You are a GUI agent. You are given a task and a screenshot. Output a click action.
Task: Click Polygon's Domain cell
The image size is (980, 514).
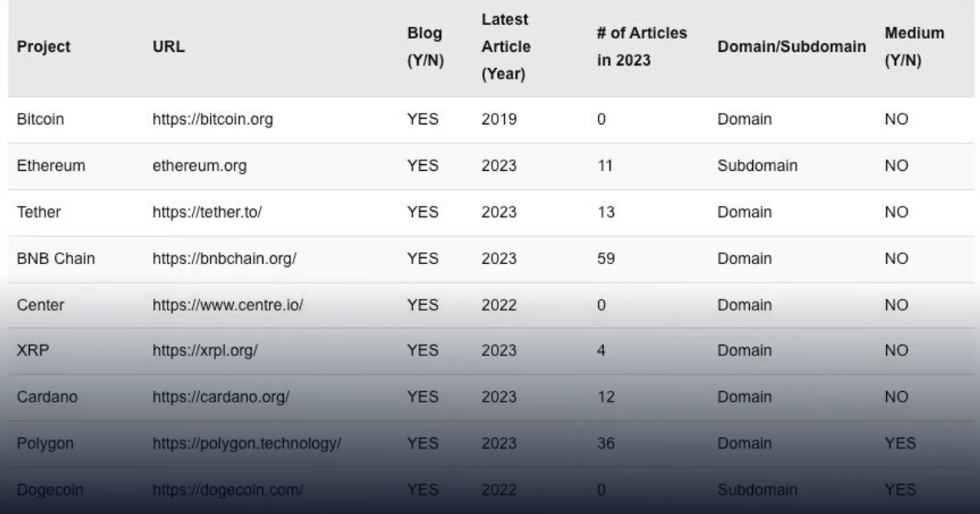click(744, 443)
